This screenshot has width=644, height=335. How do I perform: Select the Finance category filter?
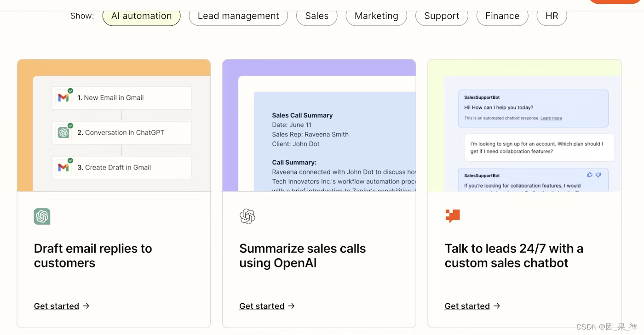coord(502,16)
